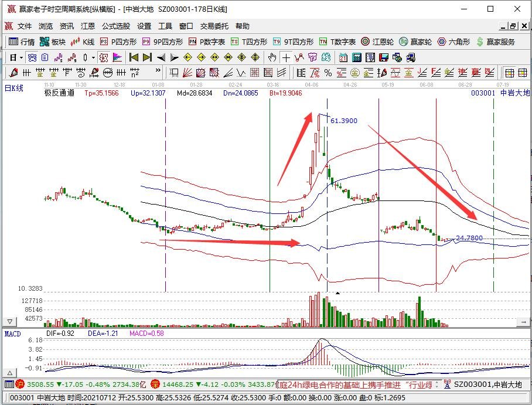Open the calculator icon
The height and width of the screenshot is (405, 532).
coord(357,57)
